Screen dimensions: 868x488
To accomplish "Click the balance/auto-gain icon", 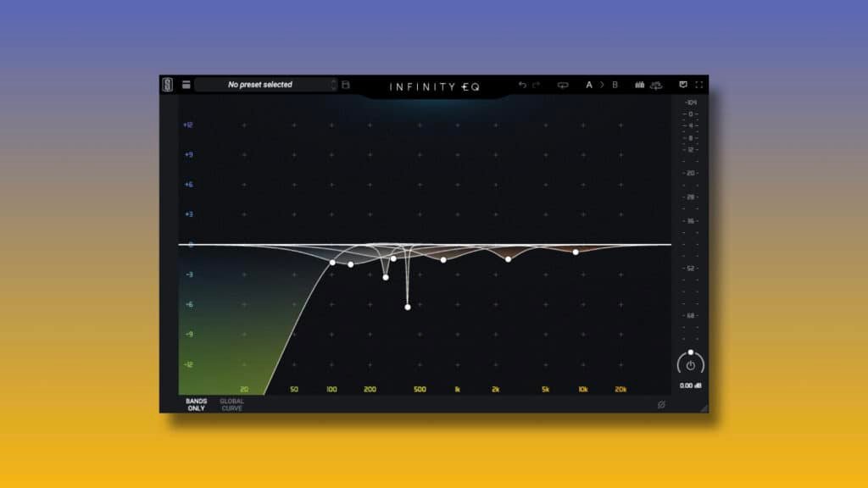I will [x=656, y=86].
